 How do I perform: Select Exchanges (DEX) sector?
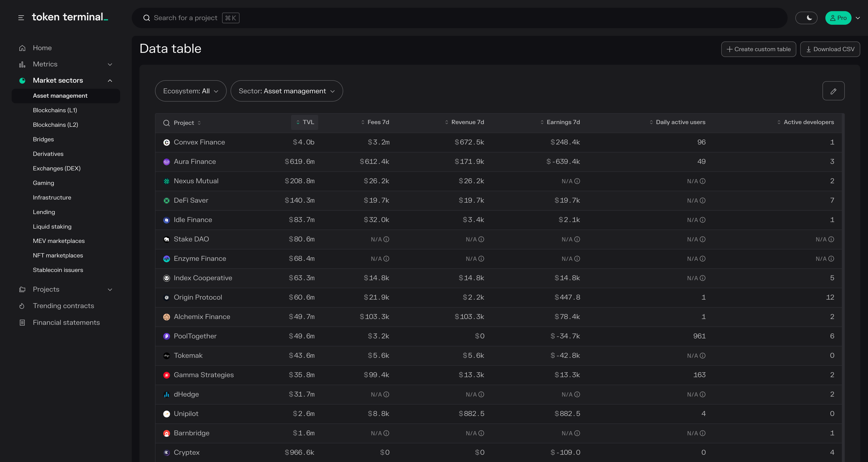57,168
